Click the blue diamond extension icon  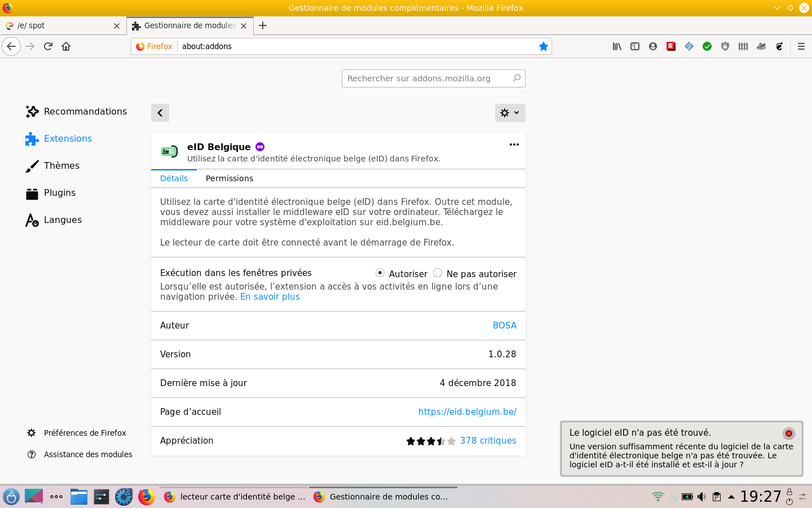click(x=689, y=46)
